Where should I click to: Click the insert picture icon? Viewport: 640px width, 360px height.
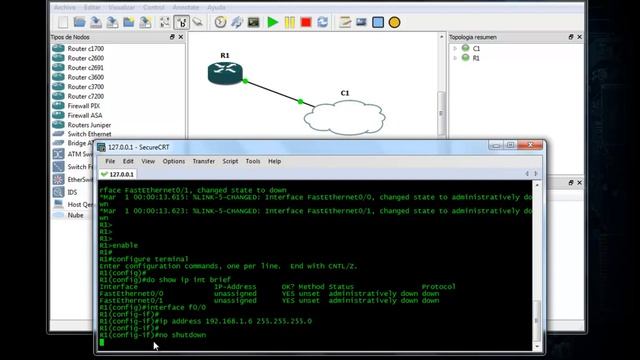pyautogui.click(x=361, y=22)
